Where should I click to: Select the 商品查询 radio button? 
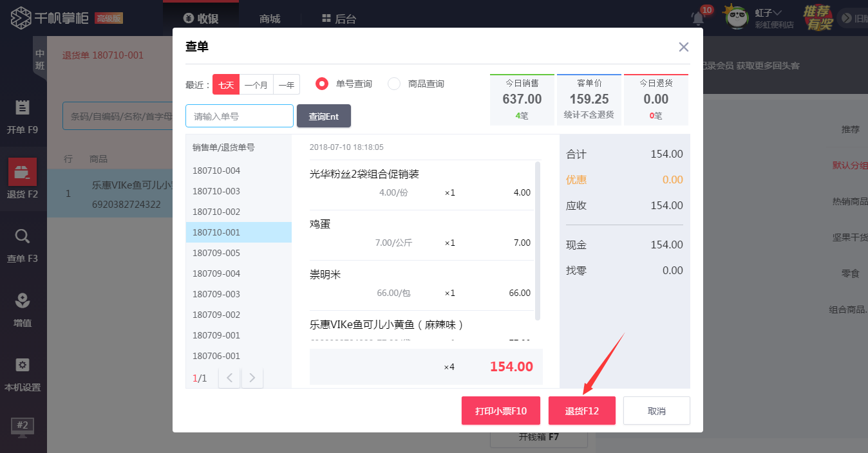tap(394, 84)
